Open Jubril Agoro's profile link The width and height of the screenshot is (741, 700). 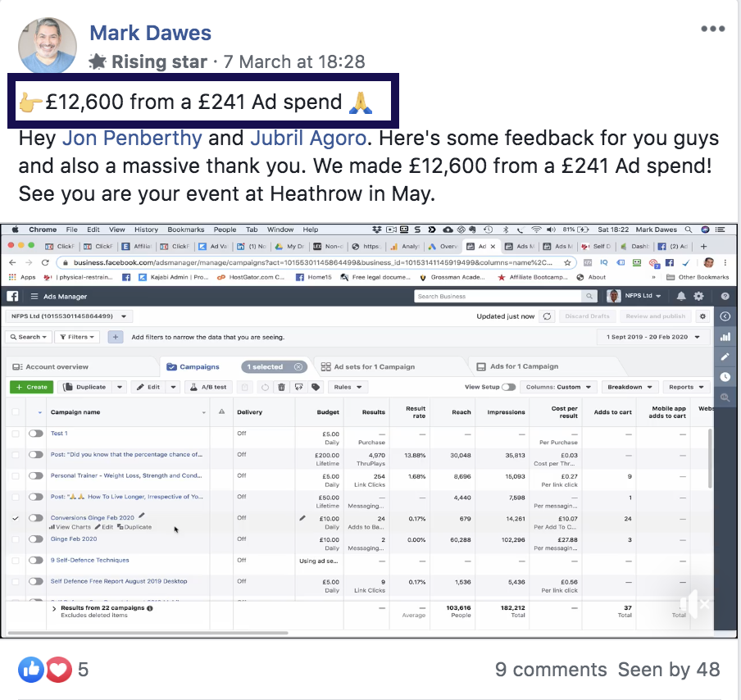click(308, 138)
